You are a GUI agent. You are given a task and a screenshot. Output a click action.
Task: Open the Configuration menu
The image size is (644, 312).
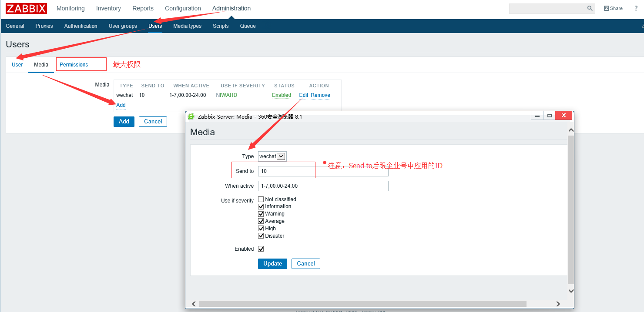click(183, 8)
